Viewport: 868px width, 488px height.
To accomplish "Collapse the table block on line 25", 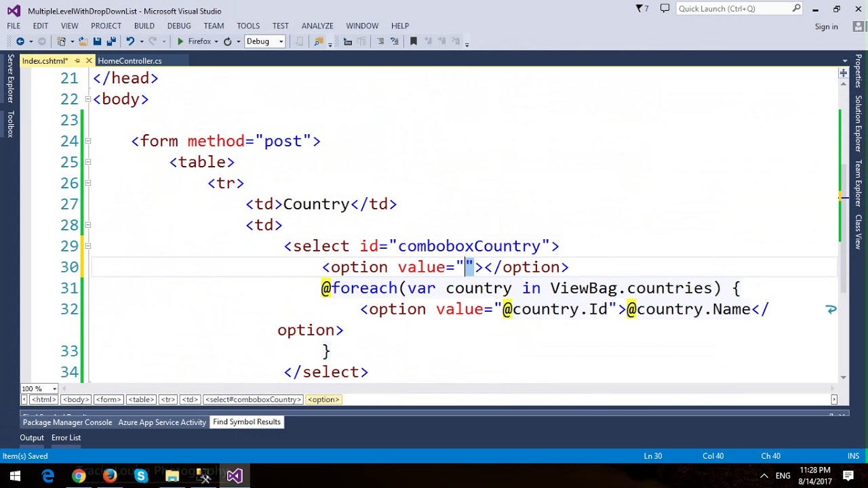I will point(88,162).
